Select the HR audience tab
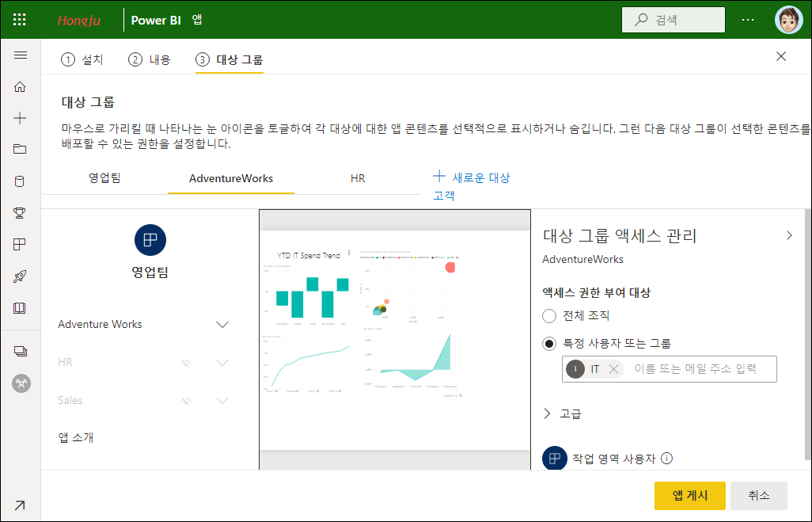The image size is (812, 522). pyautogui.click(x=357, y=178)
